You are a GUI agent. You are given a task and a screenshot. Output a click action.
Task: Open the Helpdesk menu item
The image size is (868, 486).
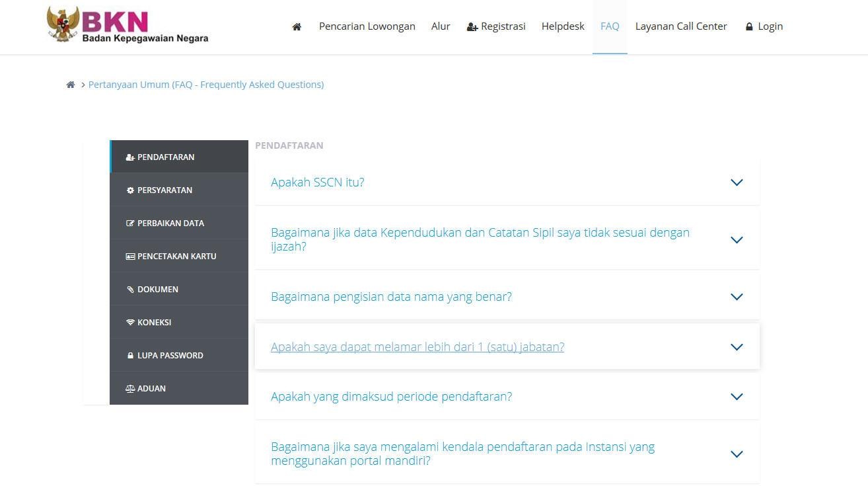(x=563, y=26)
